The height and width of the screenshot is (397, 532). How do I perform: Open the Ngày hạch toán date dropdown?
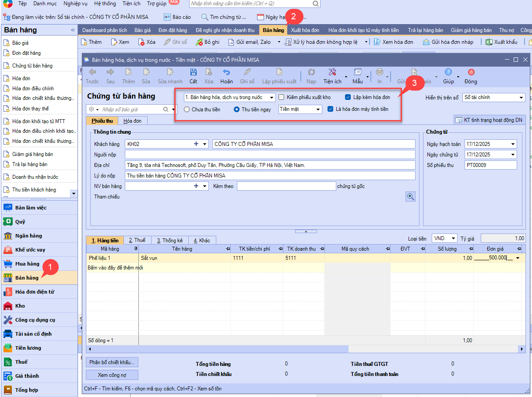click(513, 144)
